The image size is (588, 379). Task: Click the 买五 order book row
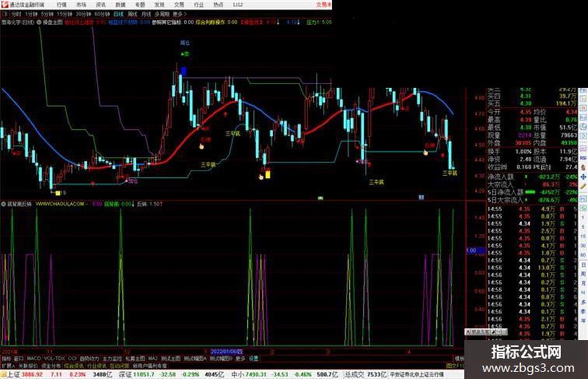point(533,103)
